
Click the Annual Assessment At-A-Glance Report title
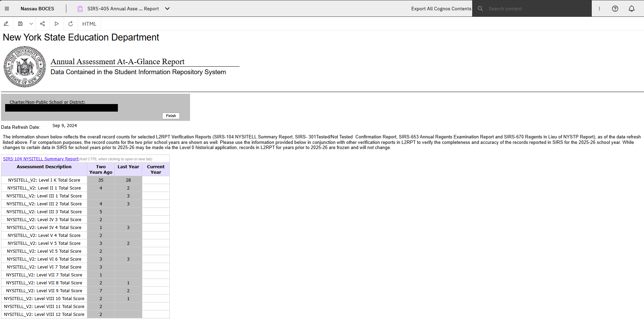point(118,61)
